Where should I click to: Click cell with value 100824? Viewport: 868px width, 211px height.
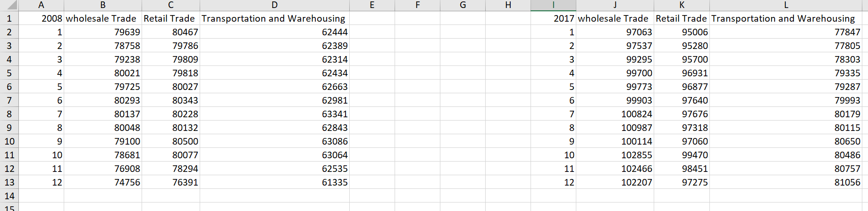point(615,114)
